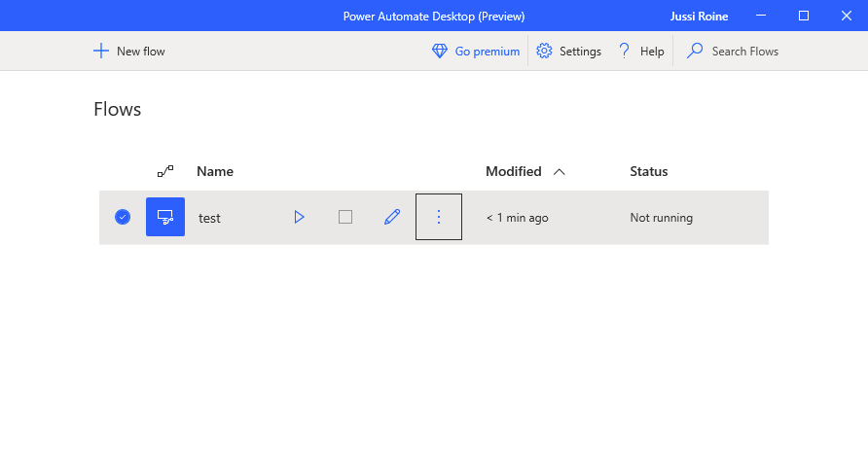Viewport: 868px width, 457px height.
Task: Stop the test flow with square icon
Action: pyautogui.click(x=345, y=217)
